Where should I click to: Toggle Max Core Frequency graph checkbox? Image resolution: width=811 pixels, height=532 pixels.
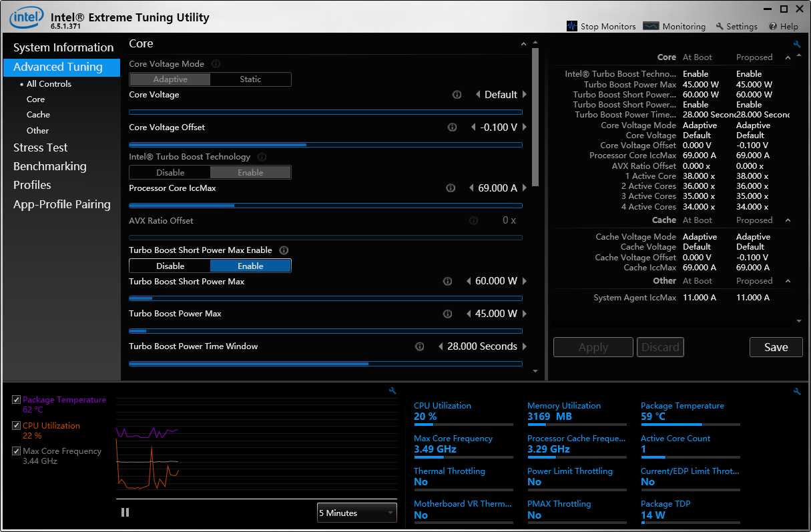(x=17, y=451)
